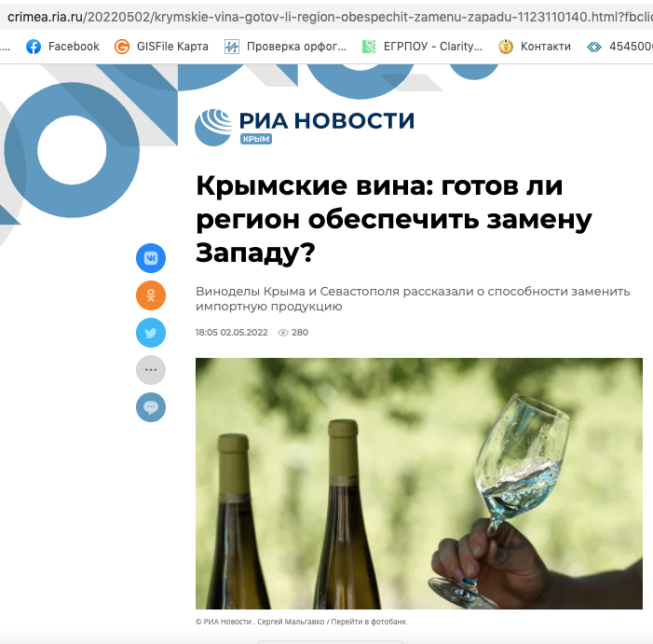This screenshot has width=653, height=644.
Task: Click the RIA Novosti globe logo
Action: 213,127
